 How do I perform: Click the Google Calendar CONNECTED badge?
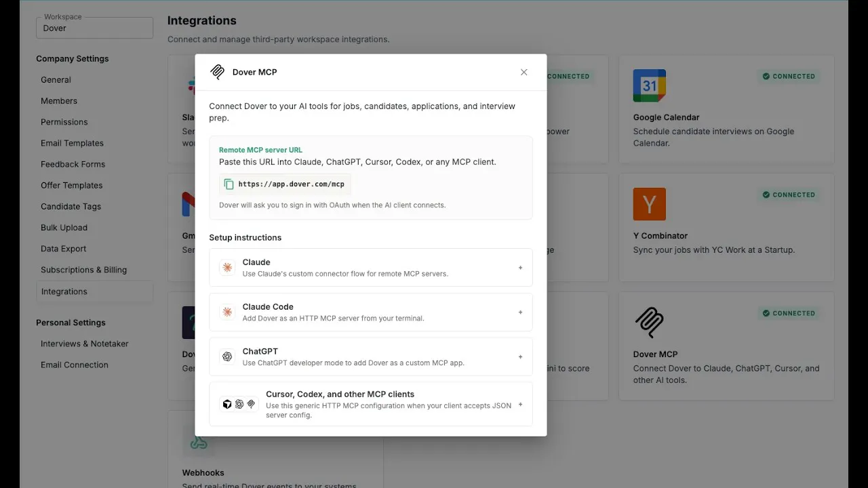789,77
